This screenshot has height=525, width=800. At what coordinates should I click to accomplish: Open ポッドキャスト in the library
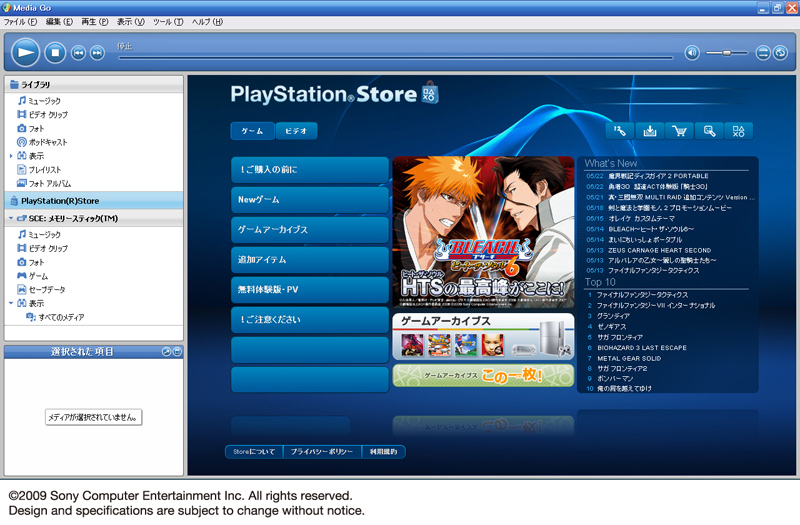[x=42, y=142]
